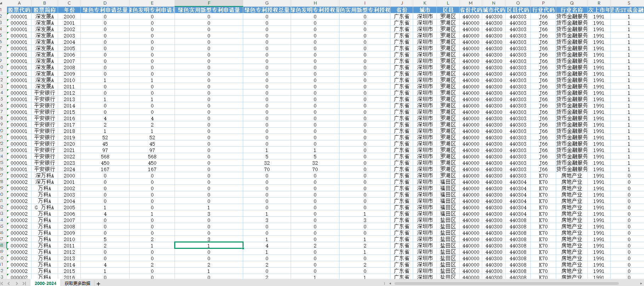Select the 深发展A cell in the 2011 row

[45, 87]
